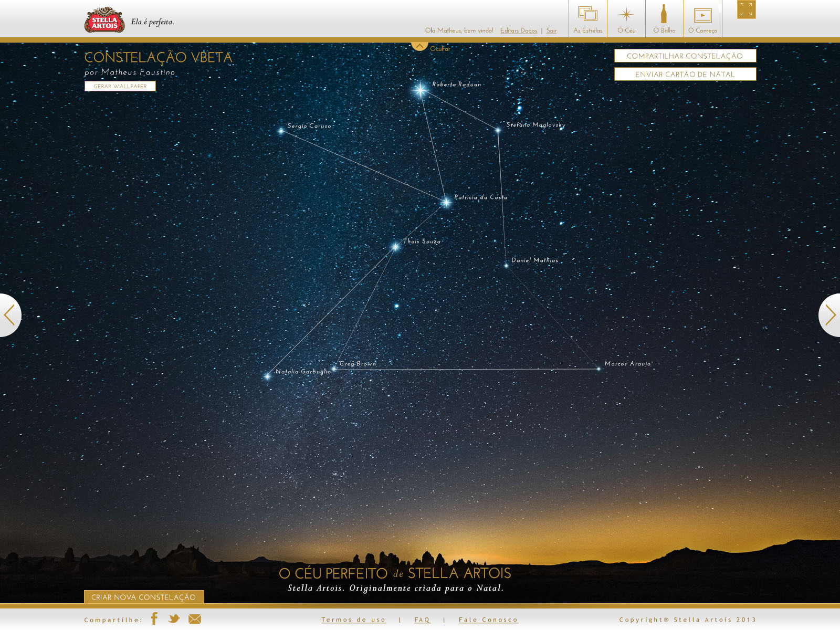Screen dimensions: 840x630
Task: Select the Marcos Araujo star
Action: point(598,369)
